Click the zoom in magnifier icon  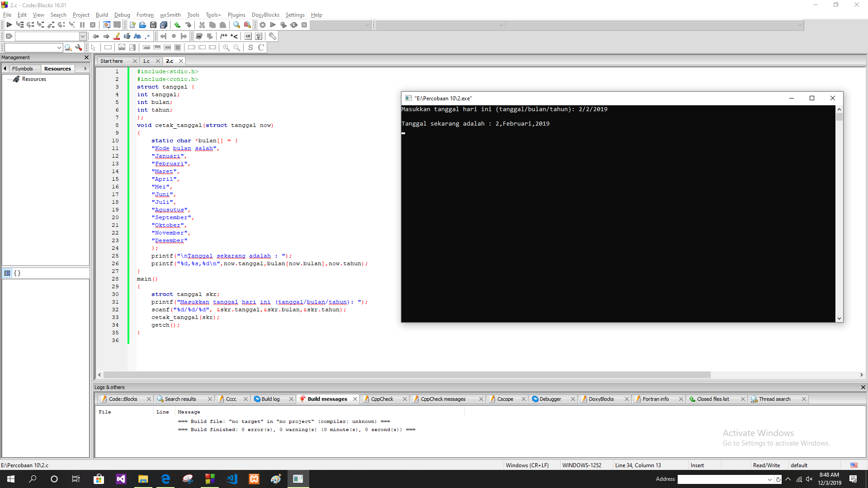point(226,47)
